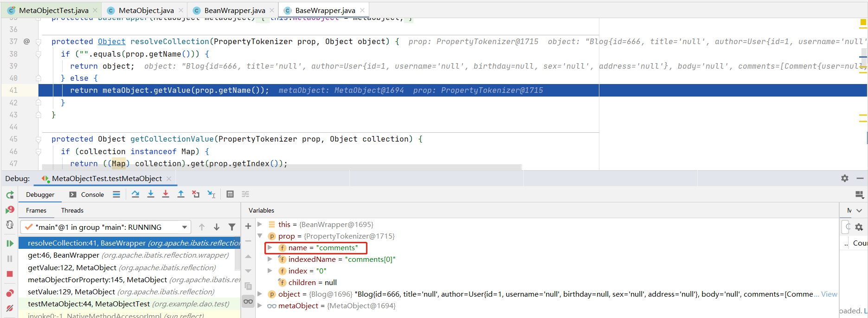
Task: Add a new watch with plus icon
Action: (248, 226)
